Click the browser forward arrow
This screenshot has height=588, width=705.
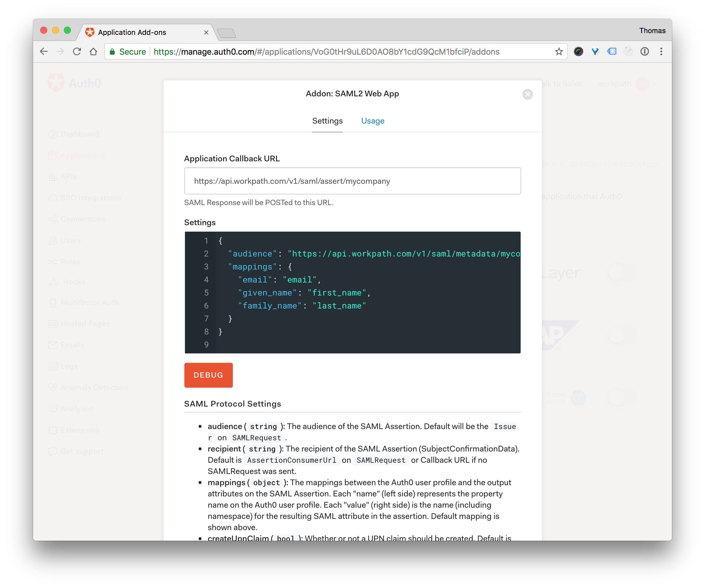pyautogui.click(x=61, y=51)
